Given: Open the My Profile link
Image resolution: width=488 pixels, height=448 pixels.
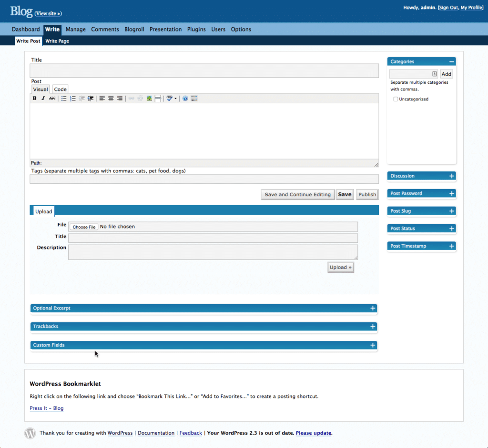Looking at the screenshot, I should (x=471, y=8).
